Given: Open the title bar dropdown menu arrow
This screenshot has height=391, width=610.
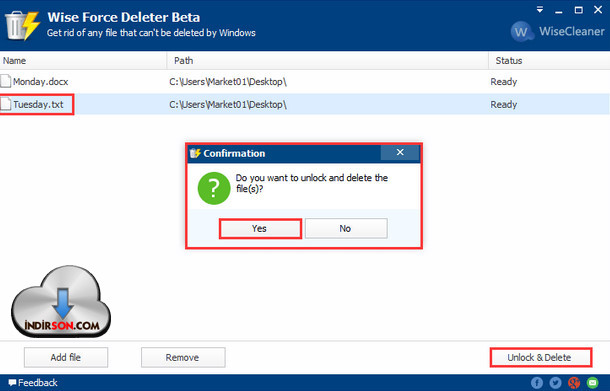Looking at the screenshot, I should pos(540,10).
